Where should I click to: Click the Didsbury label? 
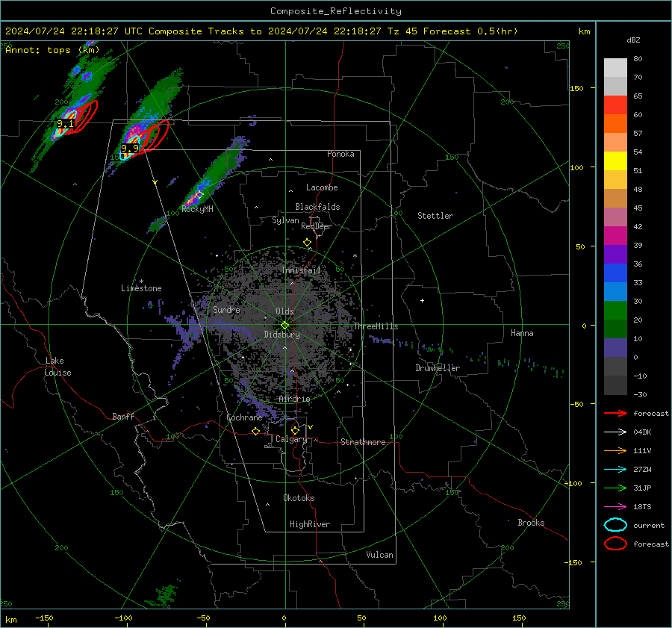click(281, 335)
